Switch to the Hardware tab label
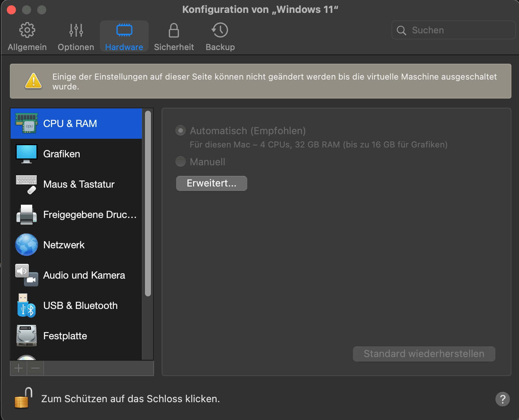The height and width of the screenshot is (420, 519). click(124, 47)
